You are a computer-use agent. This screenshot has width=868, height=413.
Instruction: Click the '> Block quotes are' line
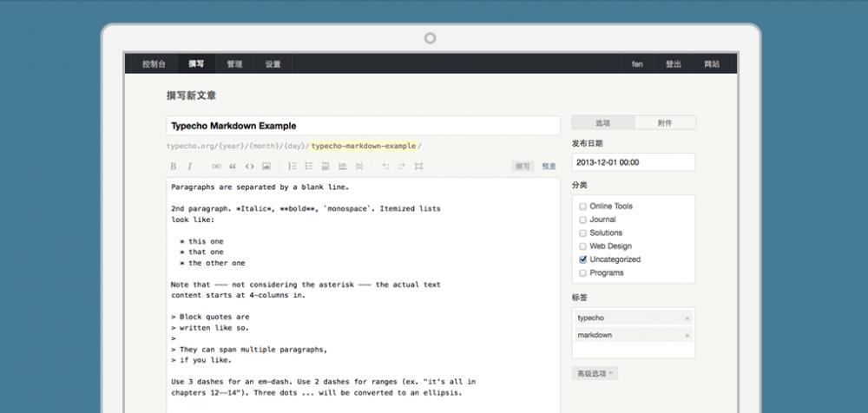210,318
